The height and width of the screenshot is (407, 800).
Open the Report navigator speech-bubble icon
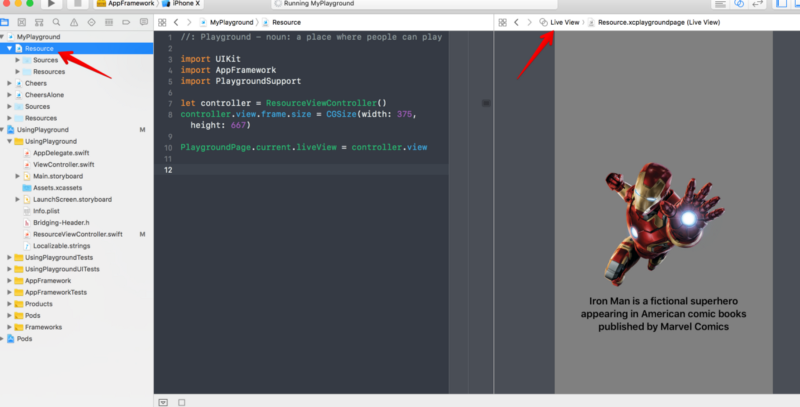pyautogui.click(x=144, y=22)
